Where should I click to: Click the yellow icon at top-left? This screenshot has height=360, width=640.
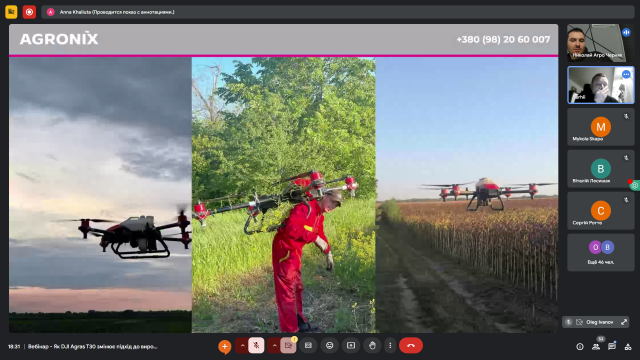11,12
